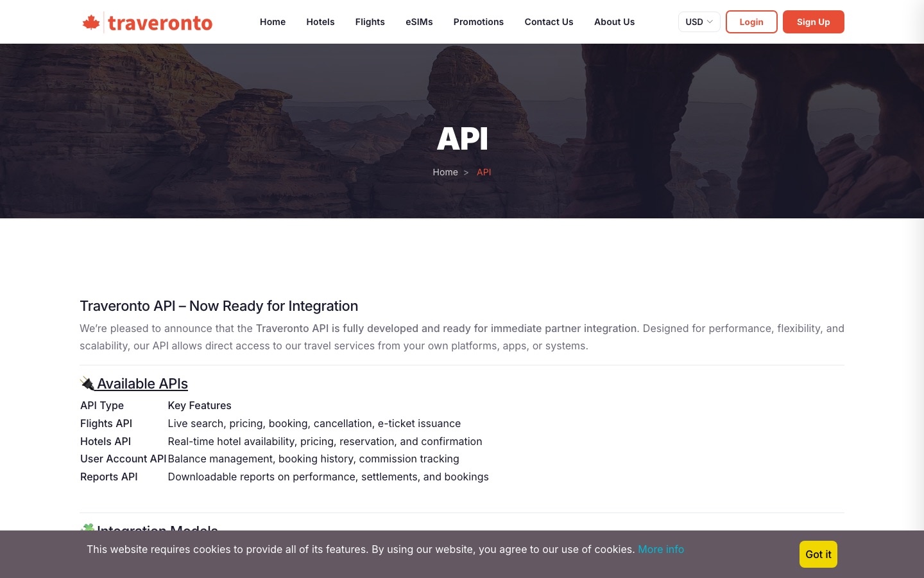Screen dimensions: 924x578
Task: Open the Hotels menu item
Action: 320,22
